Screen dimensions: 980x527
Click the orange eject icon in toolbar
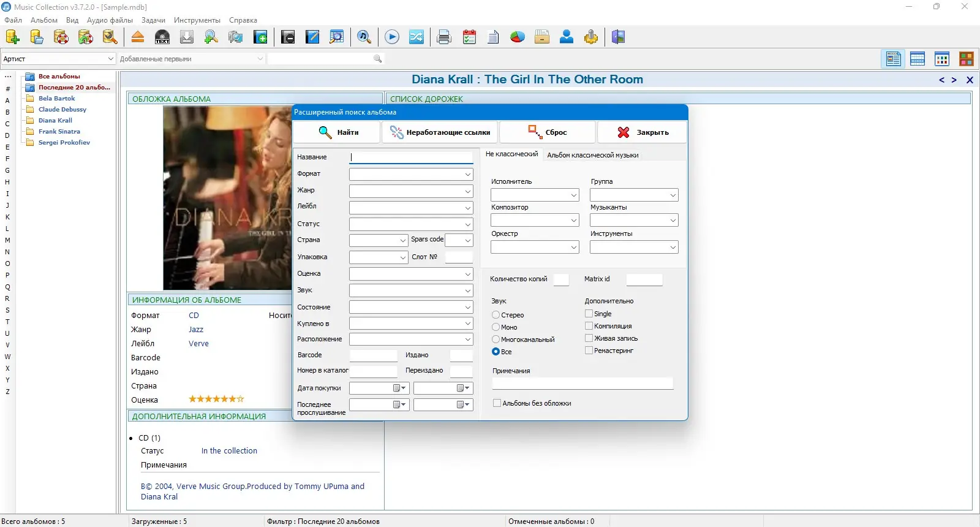tap(138, 37)
